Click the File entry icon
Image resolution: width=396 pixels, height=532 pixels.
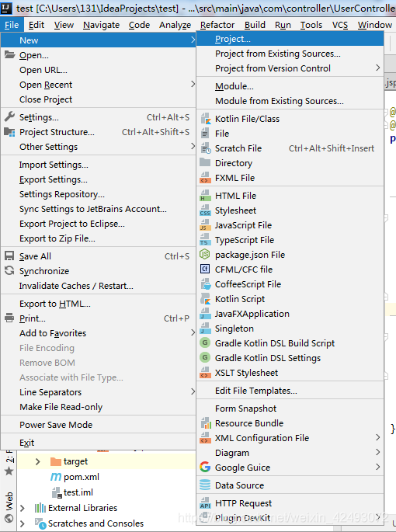click(205, 134)
